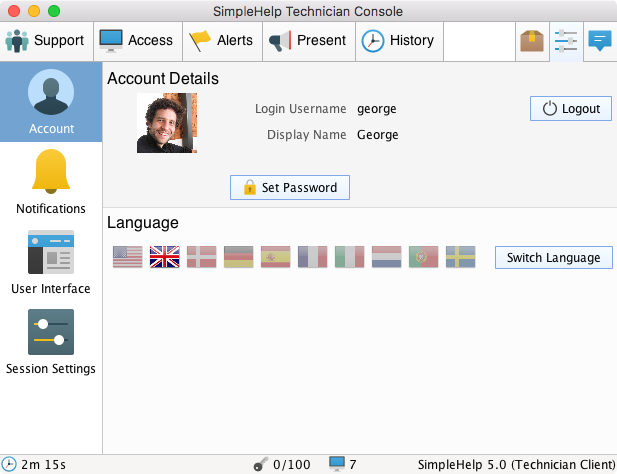
Task: Click the machine count 7 in status bar
Action: click(x=353, y=465)
